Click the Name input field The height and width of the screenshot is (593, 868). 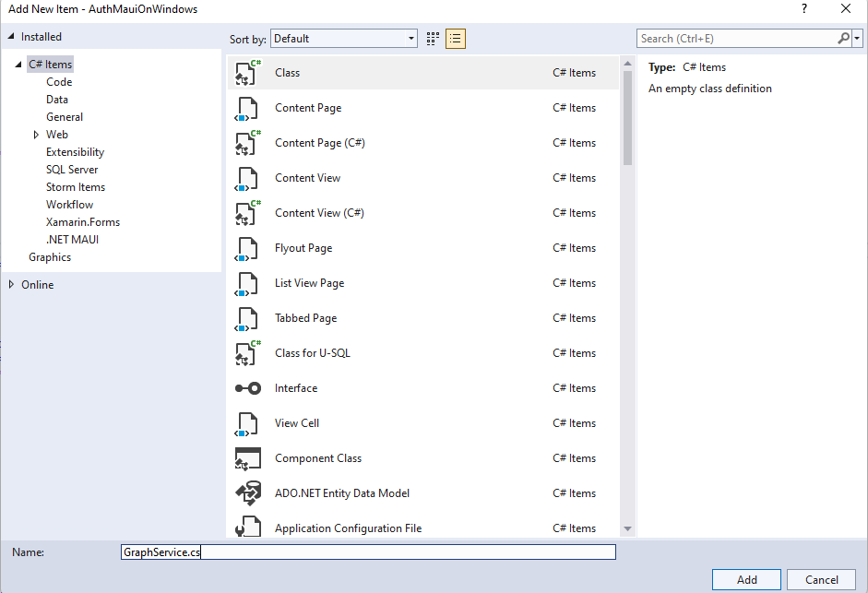pos(368,551)
